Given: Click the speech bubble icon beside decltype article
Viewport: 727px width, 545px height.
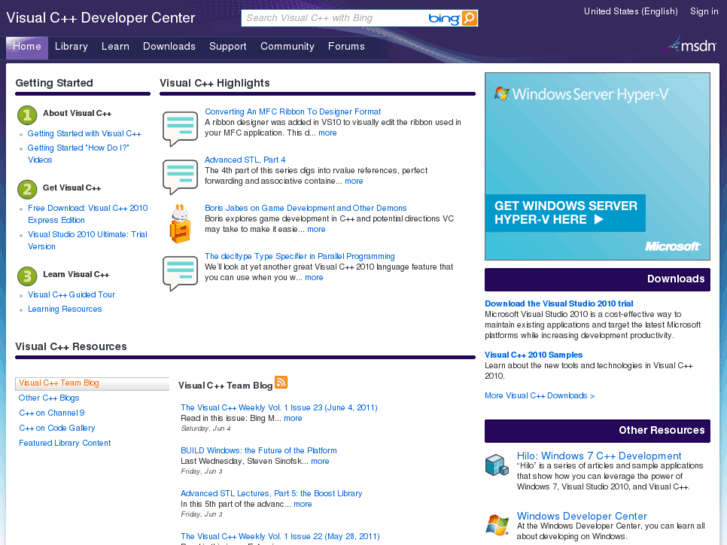Looking at the screenshot, I should click(x=180, y=272).
